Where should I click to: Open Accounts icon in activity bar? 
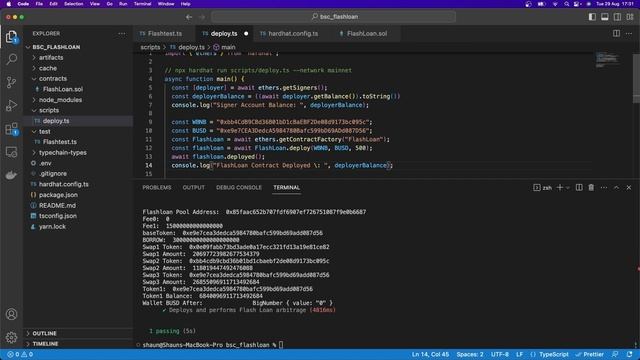coord(11,314)
